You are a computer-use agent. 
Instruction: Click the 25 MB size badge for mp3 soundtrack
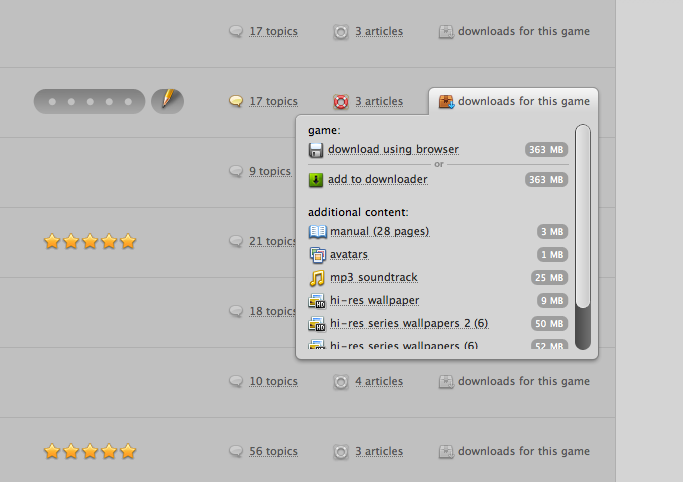click(549, 278)
